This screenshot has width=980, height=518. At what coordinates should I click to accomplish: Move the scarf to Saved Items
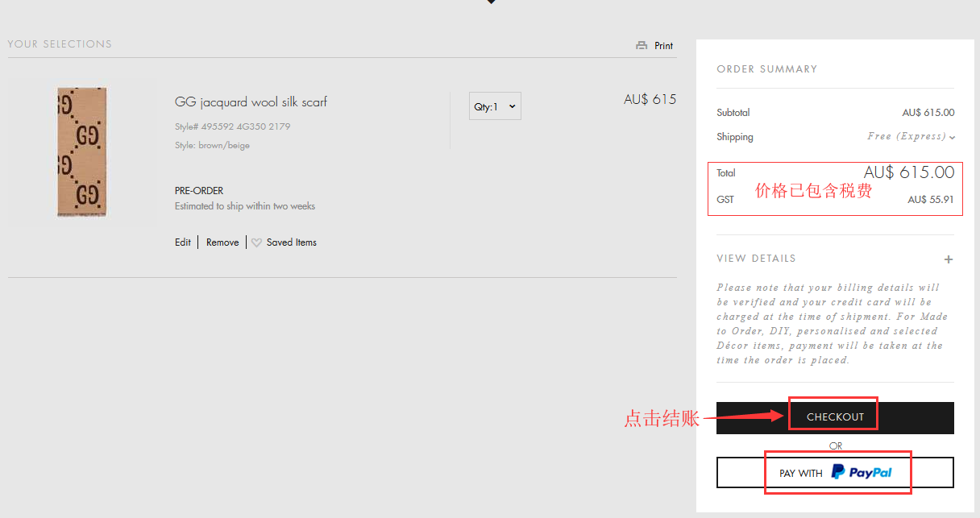click(292, 242)
